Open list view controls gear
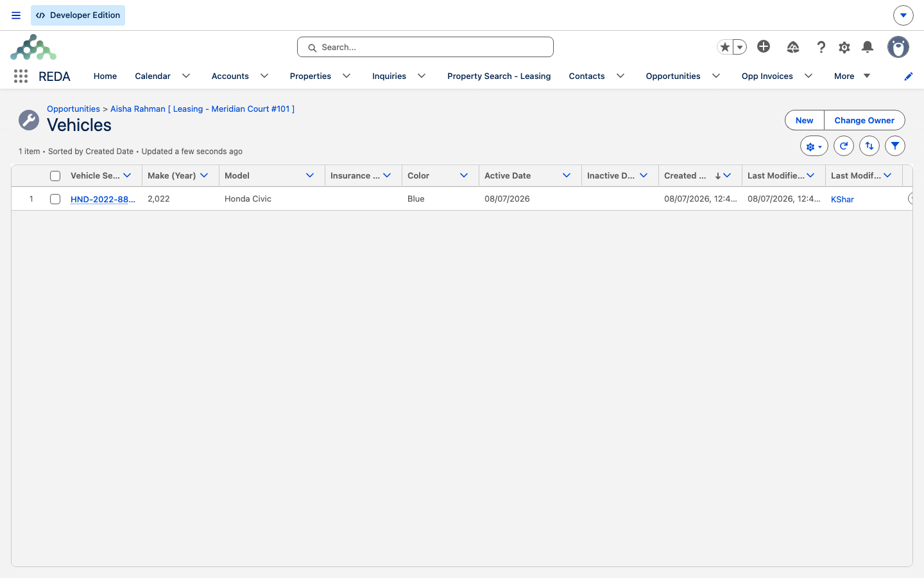The width and height of the screenshot is (924, 578). click(x=814, y=146)
